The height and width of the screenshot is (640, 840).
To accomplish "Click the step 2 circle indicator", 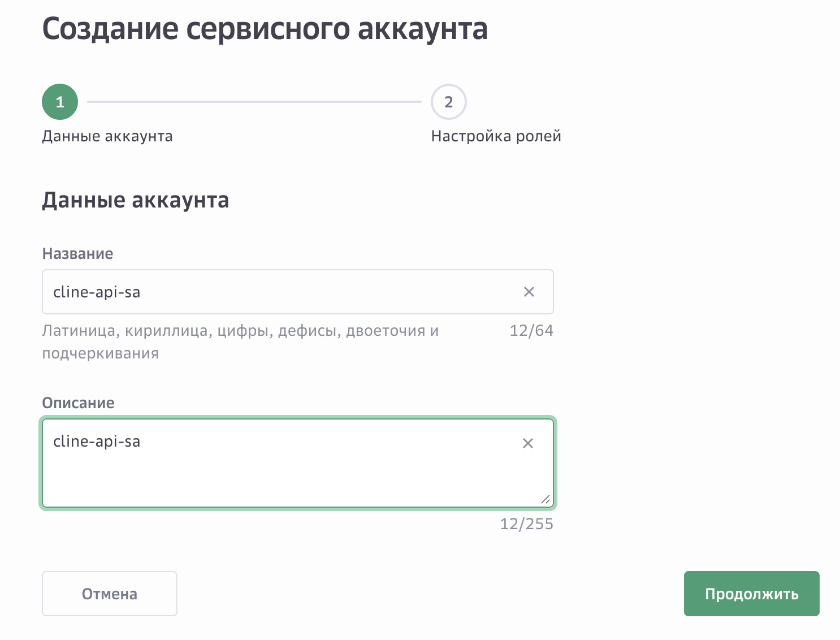I will (448, 102).
